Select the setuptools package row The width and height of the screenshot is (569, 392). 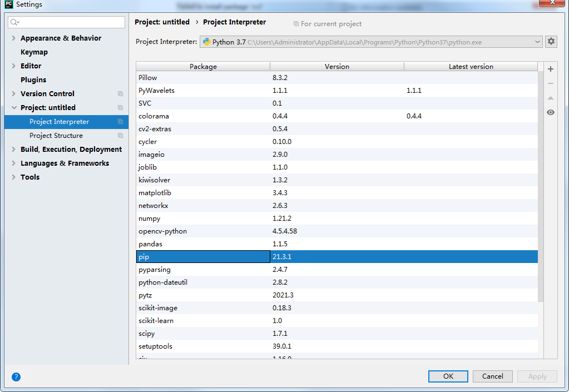(x=337, y=346)
